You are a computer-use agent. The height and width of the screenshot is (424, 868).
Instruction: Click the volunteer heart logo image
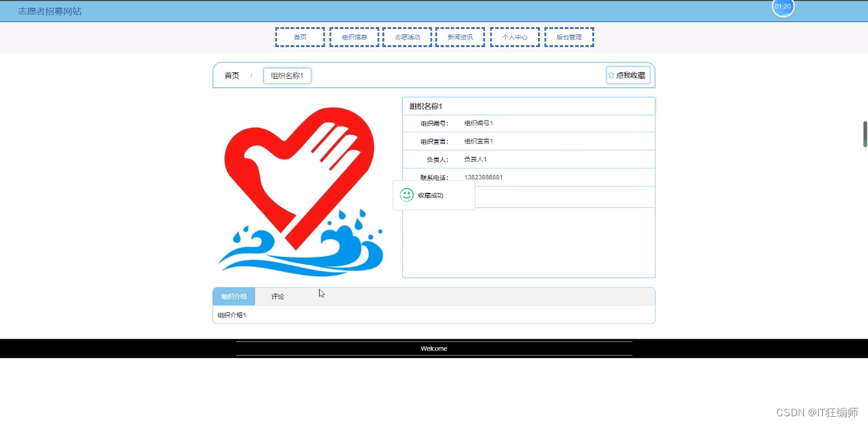(x=301, y=191)
